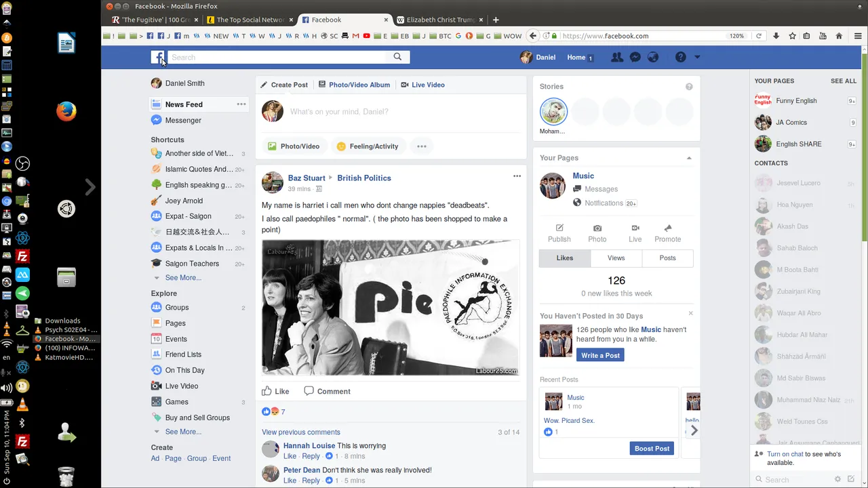Click Photo/Video button in composer
This screenshot has width=868, height=488.
click(x=294, y=146)
